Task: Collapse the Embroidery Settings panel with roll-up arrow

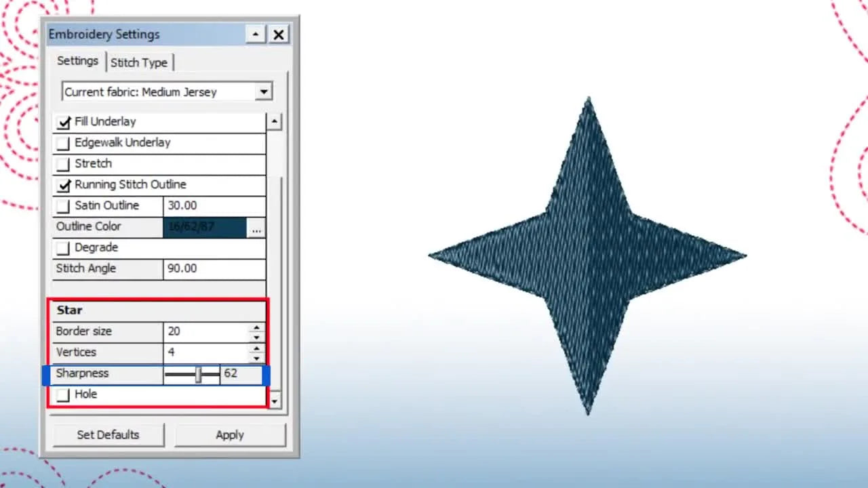Action: (x=255, y=34)
